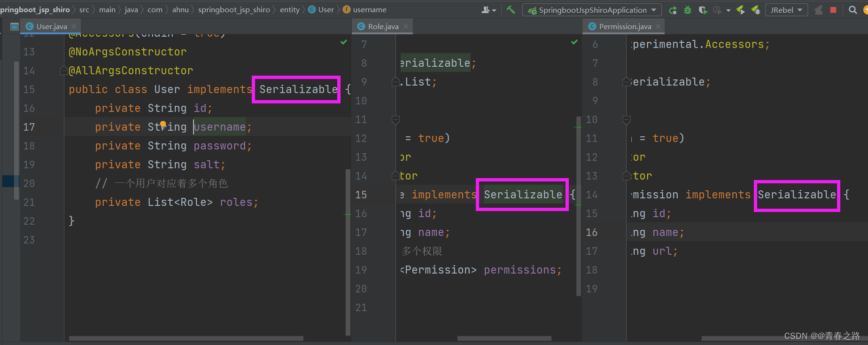Click the entity breadcrumb

(x=289, y=9)
